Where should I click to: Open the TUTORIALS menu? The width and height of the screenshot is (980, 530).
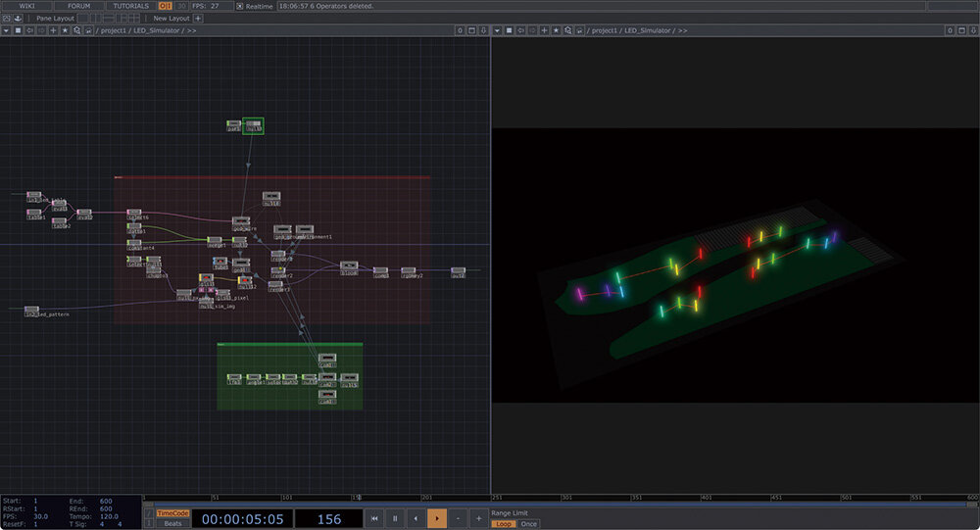click(130, 6)
